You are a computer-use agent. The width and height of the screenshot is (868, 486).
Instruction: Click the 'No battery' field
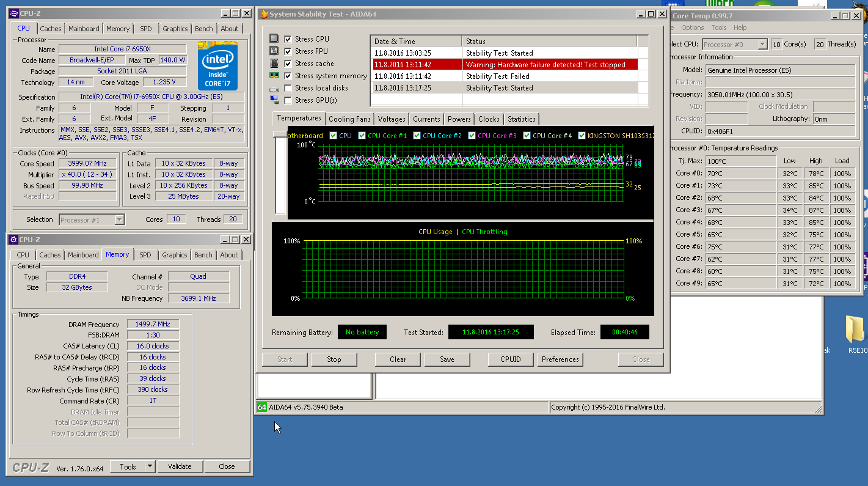362,332
